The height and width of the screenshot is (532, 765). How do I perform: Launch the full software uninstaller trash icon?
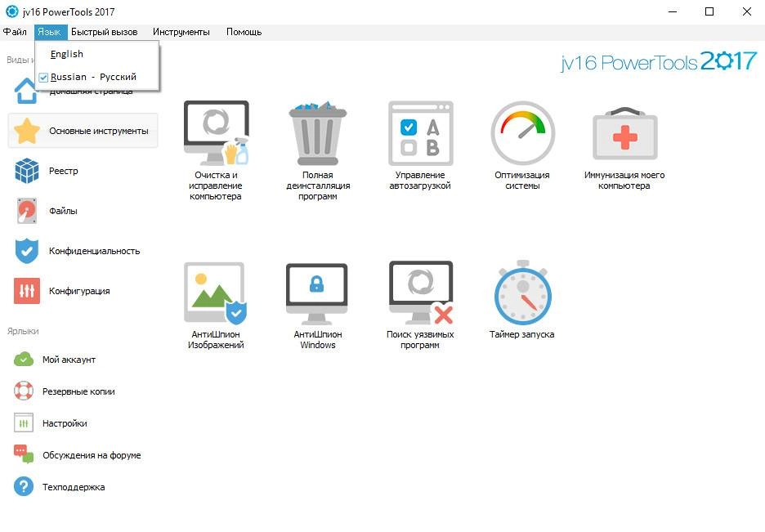pyautogui.click(x=318, y=133)
